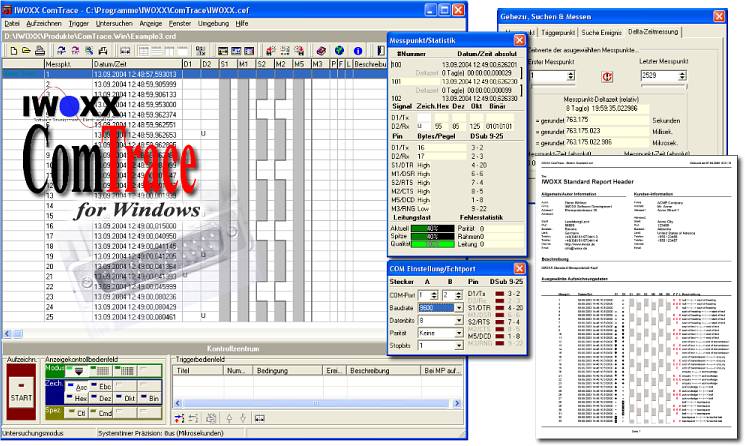Click the new file toolbar icon
Image resolution: width=745 pixels, height=446 pixels.
(14, 50)
